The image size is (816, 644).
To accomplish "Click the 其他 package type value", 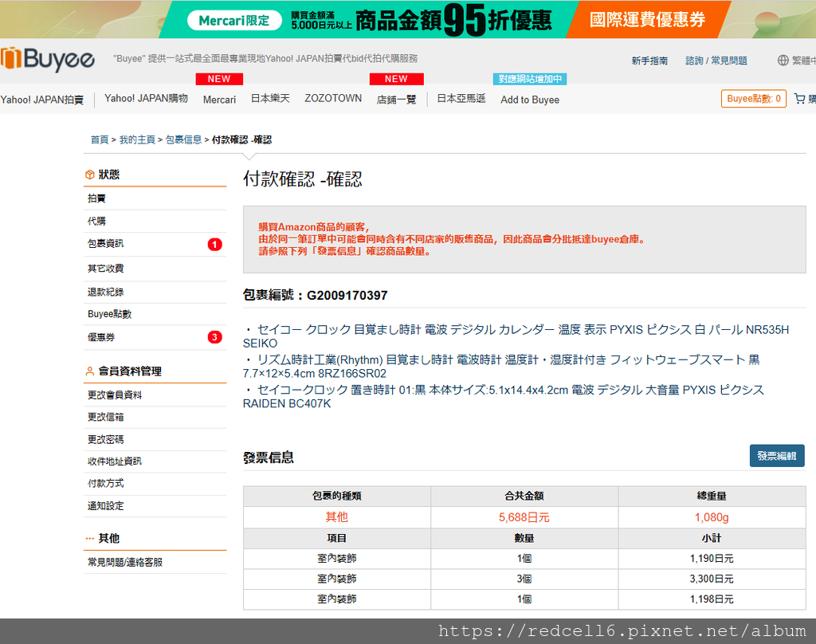I will coord(337,517).
